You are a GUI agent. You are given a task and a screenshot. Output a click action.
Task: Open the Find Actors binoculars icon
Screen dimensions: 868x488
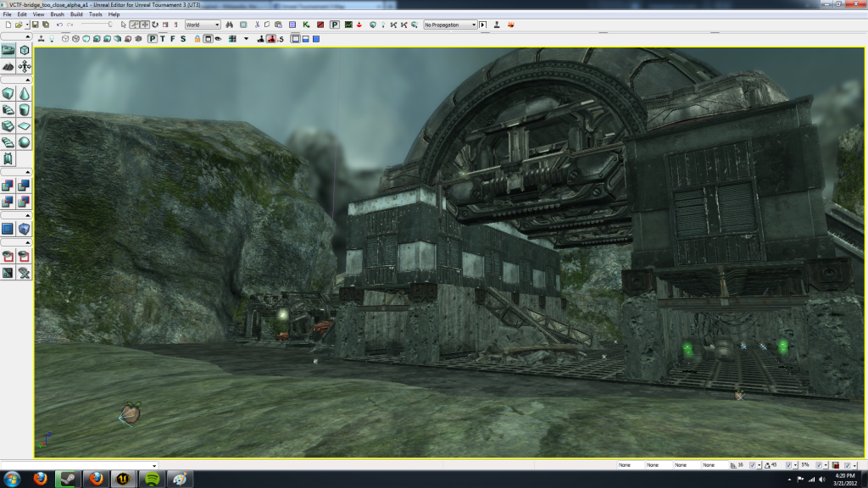tap(229, 25)
